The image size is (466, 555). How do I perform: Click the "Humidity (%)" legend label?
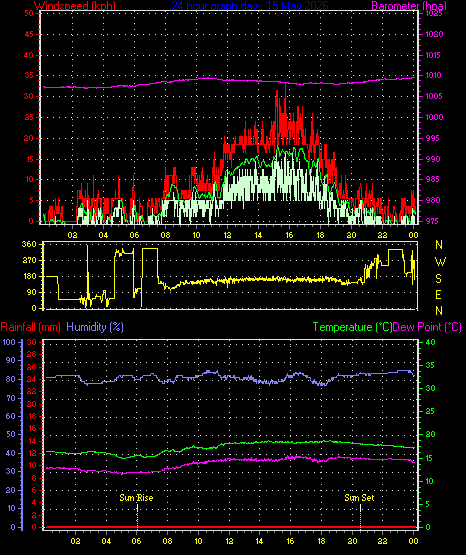[95, 327]
